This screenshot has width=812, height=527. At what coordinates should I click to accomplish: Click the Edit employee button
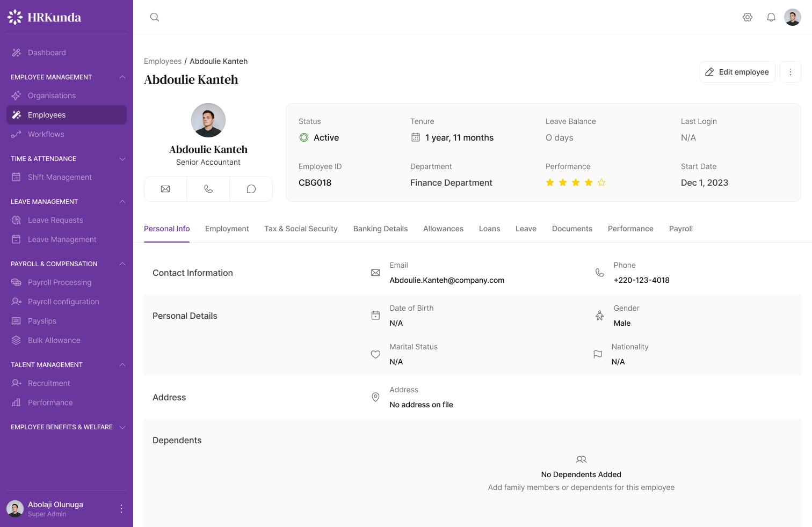737,71
